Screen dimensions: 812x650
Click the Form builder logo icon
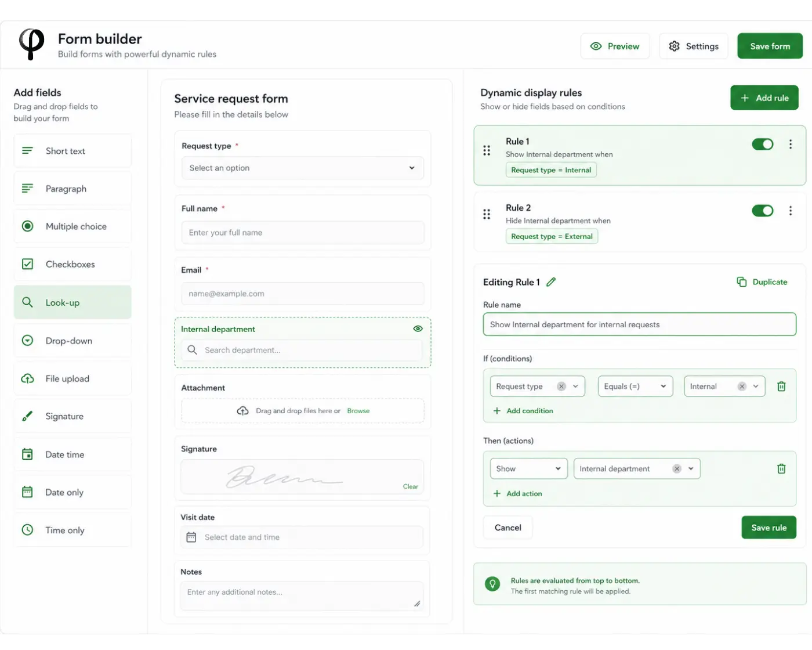[x=31, y=45]
